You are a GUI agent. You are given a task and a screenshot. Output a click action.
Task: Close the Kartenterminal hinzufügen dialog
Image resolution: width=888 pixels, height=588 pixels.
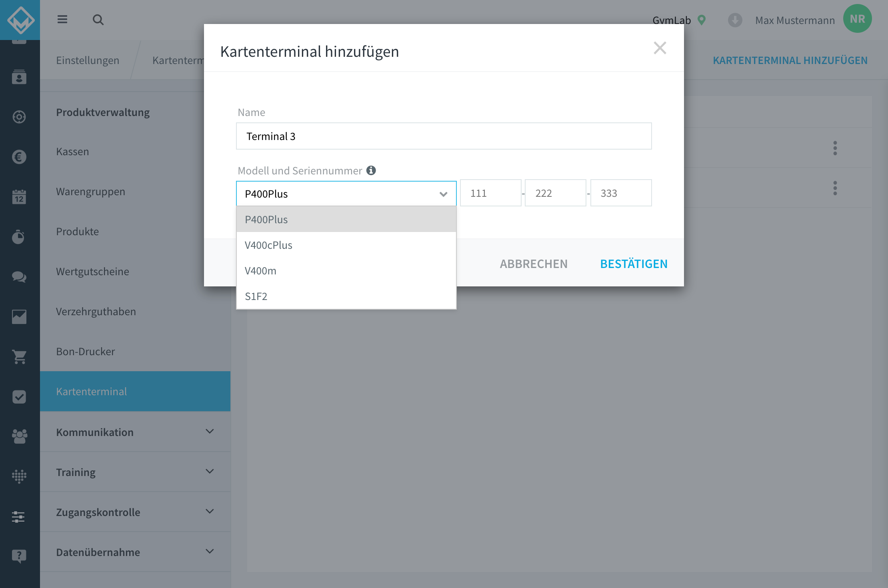[660, 48]
